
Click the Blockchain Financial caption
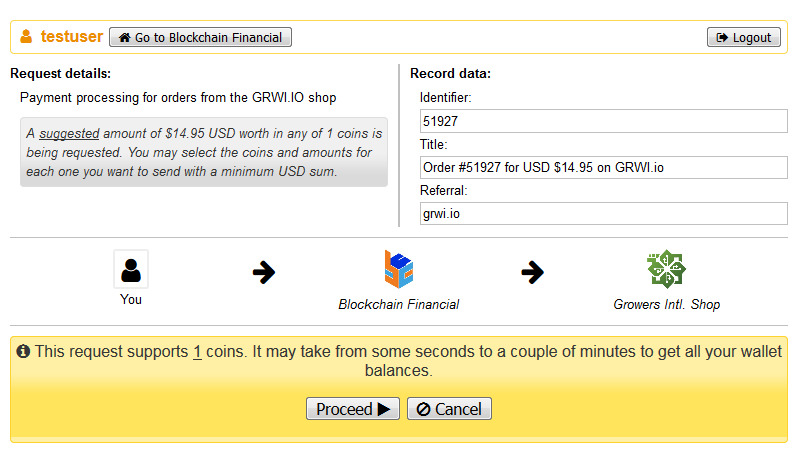tap(399, 304)
